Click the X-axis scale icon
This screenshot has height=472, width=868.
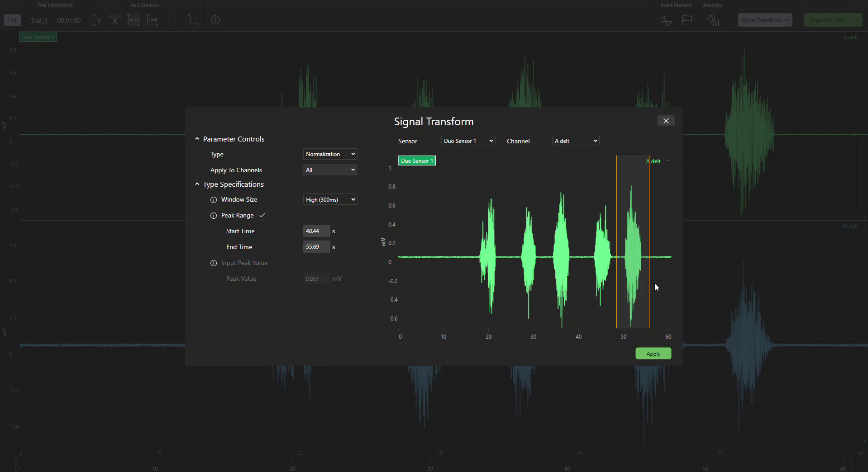tap(115, 20)
